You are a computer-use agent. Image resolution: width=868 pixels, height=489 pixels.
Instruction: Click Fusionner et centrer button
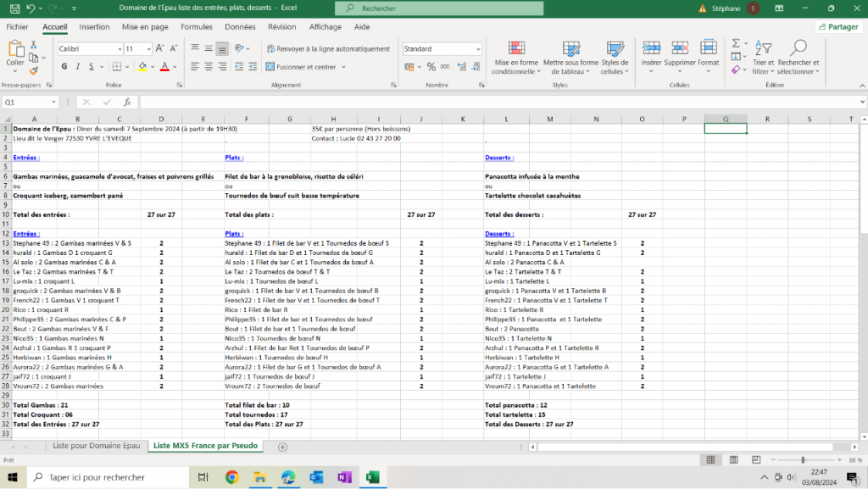click(301, 67)
